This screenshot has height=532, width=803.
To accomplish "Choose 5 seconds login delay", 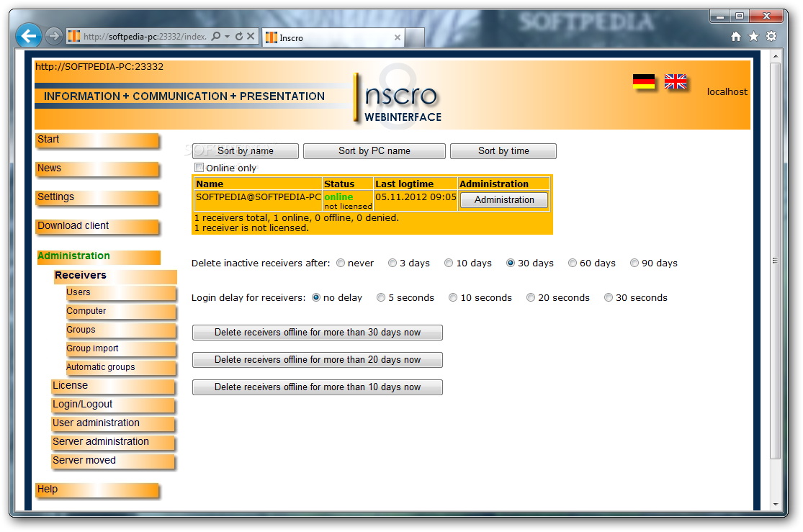I will (x=381, y=298).
